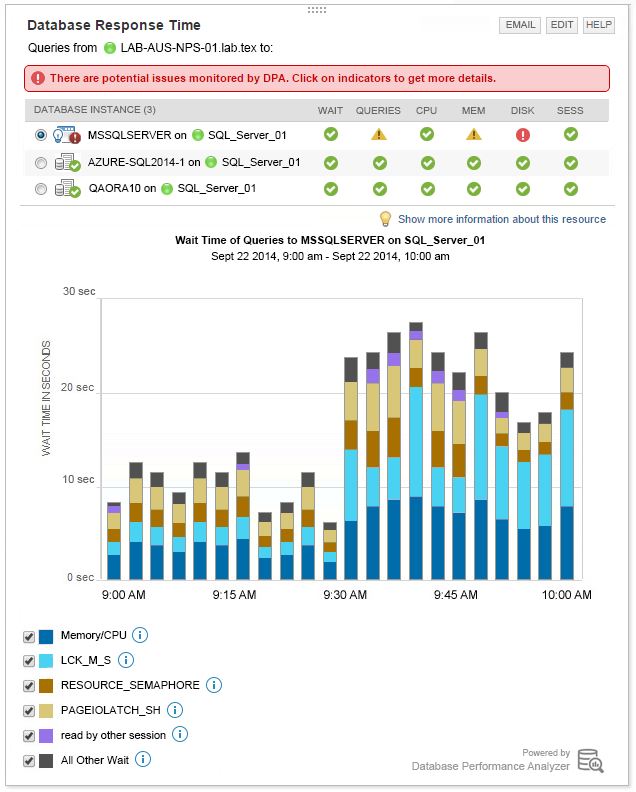Click the QAORA10 QUERIES status indicator

[379, 189]
